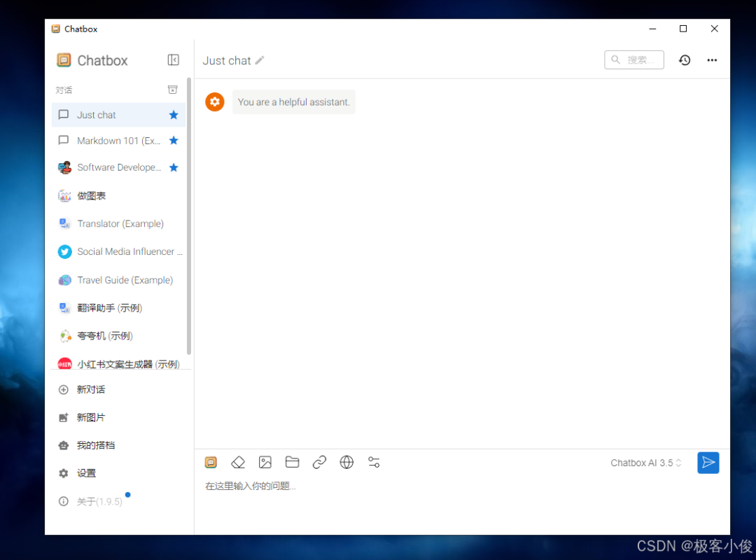Image resolution: width=756 pixels, height=560 pixels.
Task: Close the Chatbox window
Action: (x=715, y=29)
